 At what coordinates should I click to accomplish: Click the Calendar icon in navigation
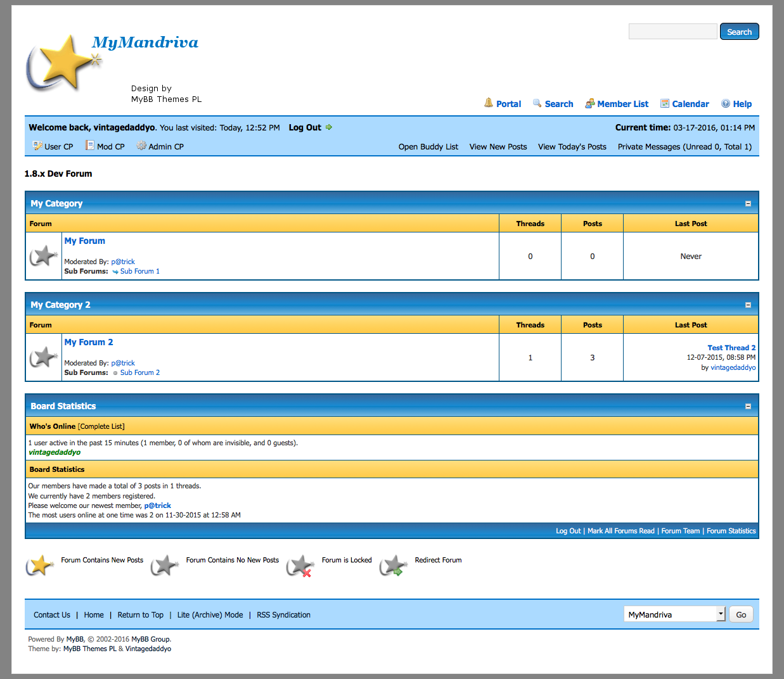665,103
